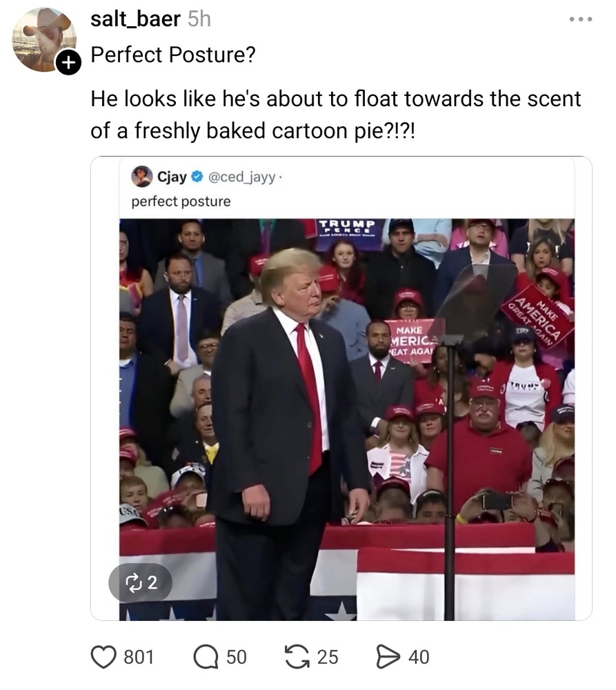
Task: Open the @ced_jayy handle
Action: [x=236, y=177]
